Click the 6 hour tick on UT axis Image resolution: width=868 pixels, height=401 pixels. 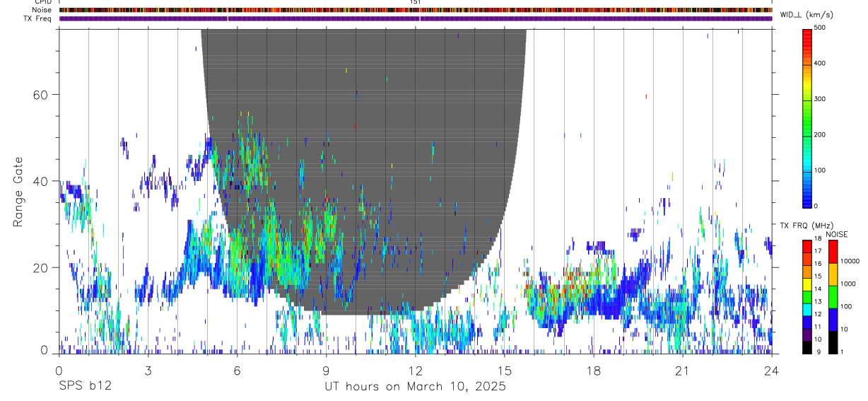[237, 370]
